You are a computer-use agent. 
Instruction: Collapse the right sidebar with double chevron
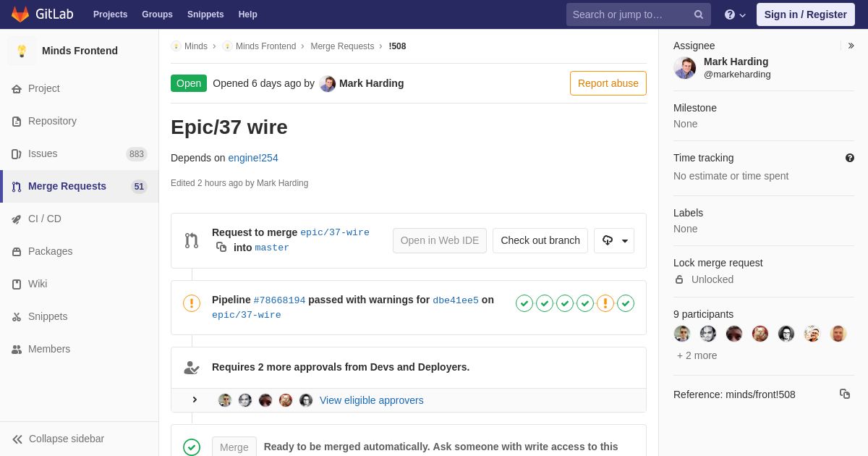coord(851,46)
